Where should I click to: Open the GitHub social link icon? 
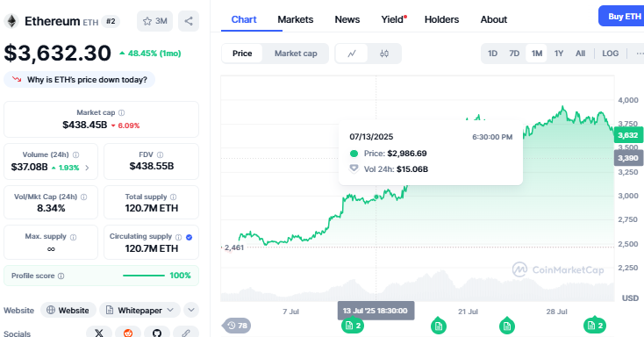[157, 333]
